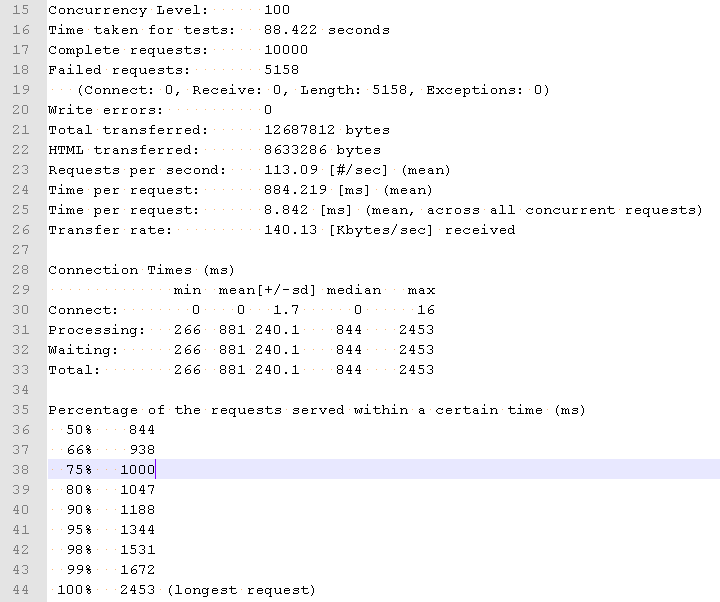The width and height of the screenshot is (720, 602).
Task: Click the 95% value '1344'
Action: (137, 530)
